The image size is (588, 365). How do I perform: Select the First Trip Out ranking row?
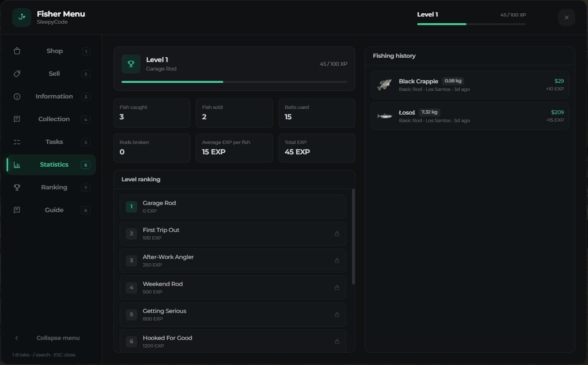pyautogui.click(x=233, y=233)
